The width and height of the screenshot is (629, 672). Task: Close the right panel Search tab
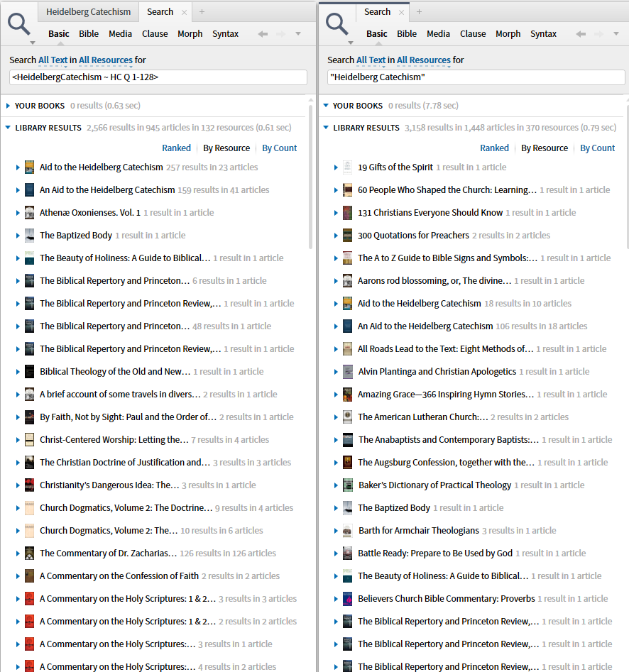tap(401, 13)
